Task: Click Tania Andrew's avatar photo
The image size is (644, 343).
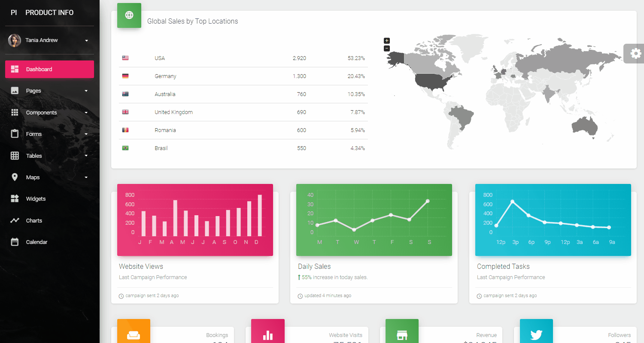Action: 15,40
